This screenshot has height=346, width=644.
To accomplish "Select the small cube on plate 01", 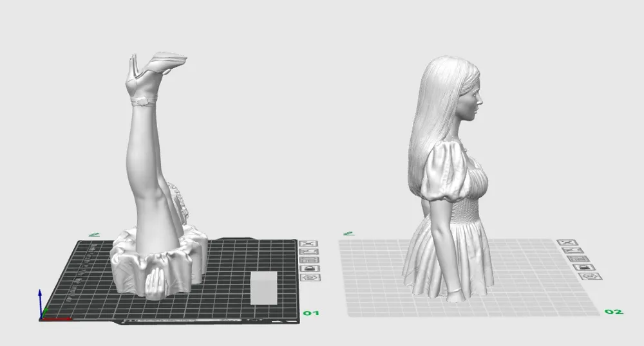I will pos(263,287).
